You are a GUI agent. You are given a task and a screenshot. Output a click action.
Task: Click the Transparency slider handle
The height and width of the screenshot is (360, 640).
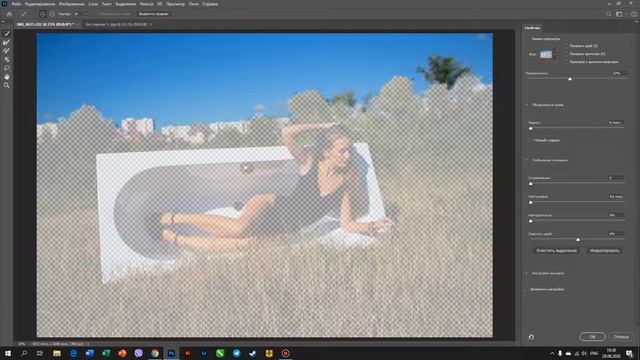(570, 79)
